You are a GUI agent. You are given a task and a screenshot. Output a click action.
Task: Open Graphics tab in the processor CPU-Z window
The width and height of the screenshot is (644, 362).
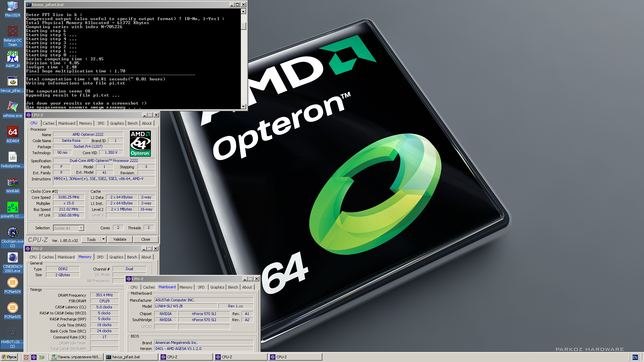[x=117, y=123]
